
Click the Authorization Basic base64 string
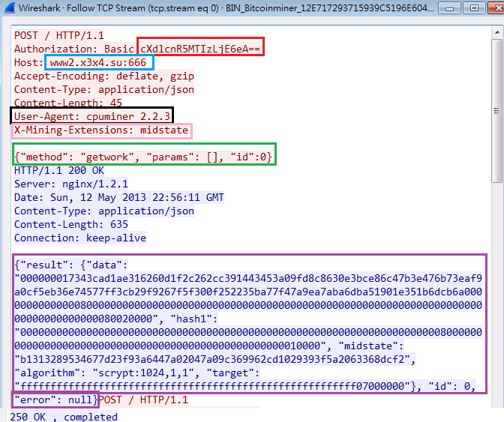tap(200, 49)
